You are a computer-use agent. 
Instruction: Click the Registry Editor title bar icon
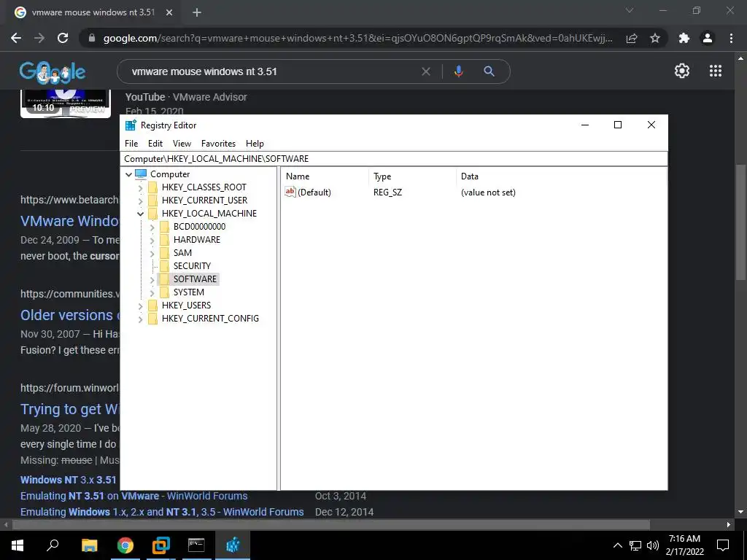[x=131, y=125]
